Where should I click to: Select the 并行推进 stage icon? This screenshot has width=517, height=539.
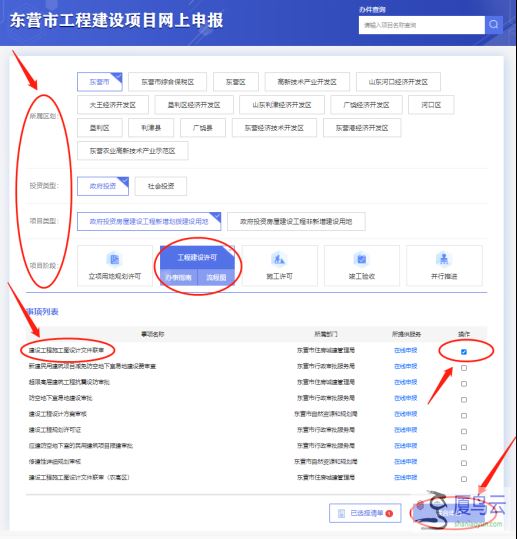coord(444,259)
